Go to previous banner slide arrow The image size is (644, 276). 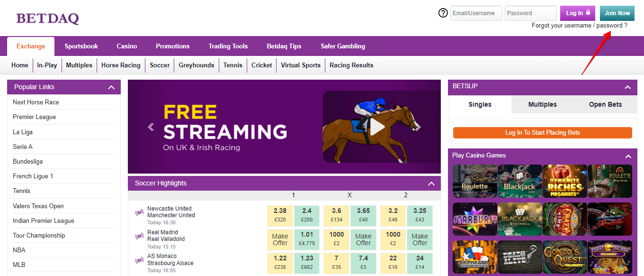151,127
